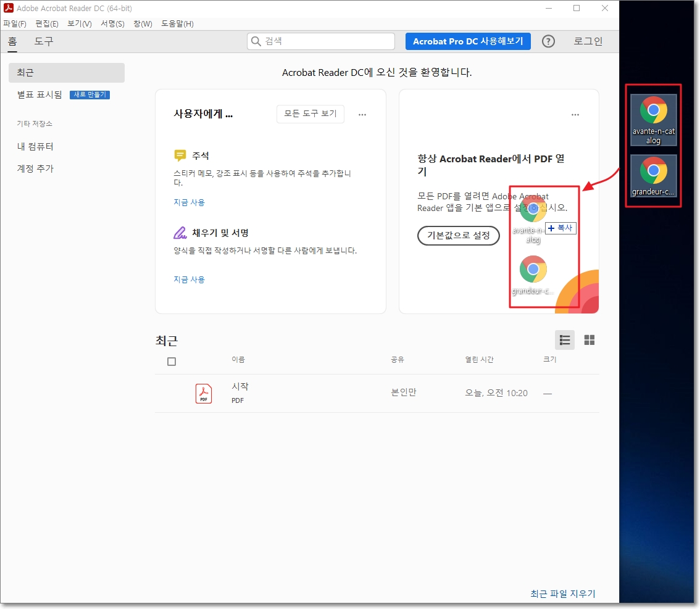Click 로그인 to sign in
The height and width of the screenshot is (609, 700).
(x=588, y=41)
